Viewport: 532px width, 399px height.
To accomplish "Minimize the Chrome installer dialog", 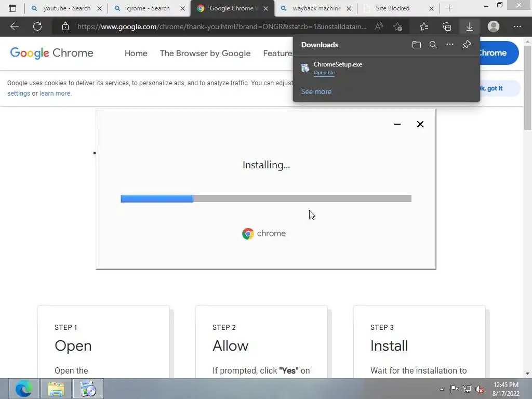I will (397, 124).
